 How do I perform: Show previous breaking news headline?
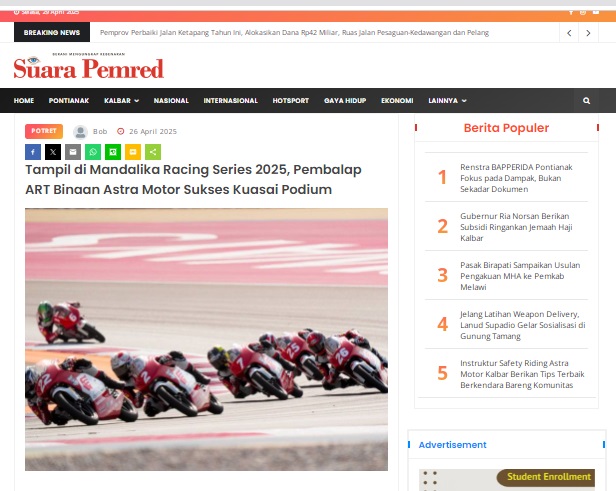[x=569, y=33]
